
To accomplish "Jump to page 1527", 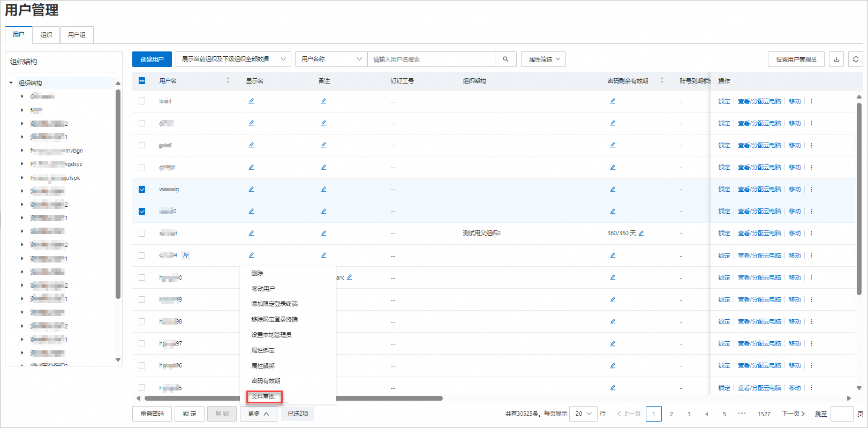I will pyautogui.click(x=764, y=414).
